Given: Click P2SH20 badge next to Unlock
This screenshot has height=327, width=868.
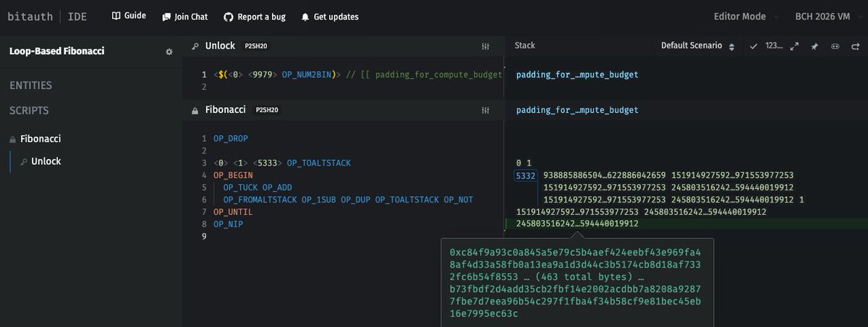Looking at the screenshot, I should [255, 46].
